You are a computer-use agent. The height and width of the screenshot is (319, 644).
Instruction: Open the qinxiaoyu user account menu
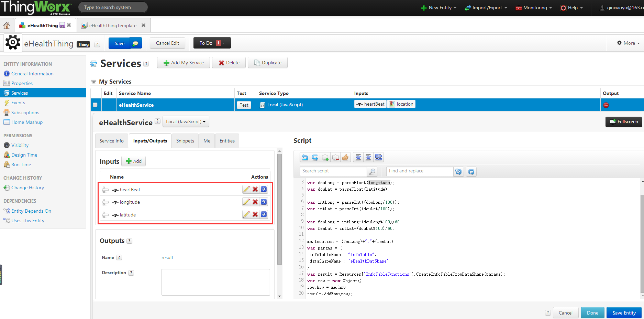point(622,8)
